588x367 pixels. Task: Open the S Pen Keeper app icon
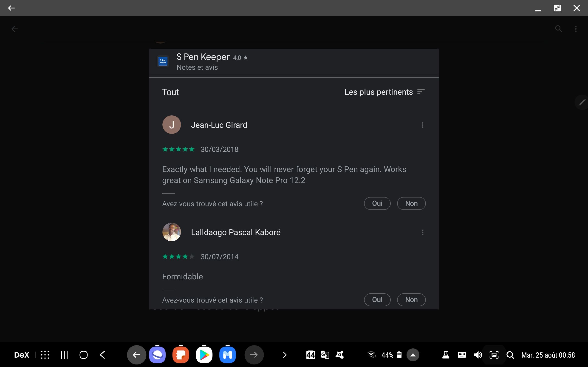click(x=163, y=61)
